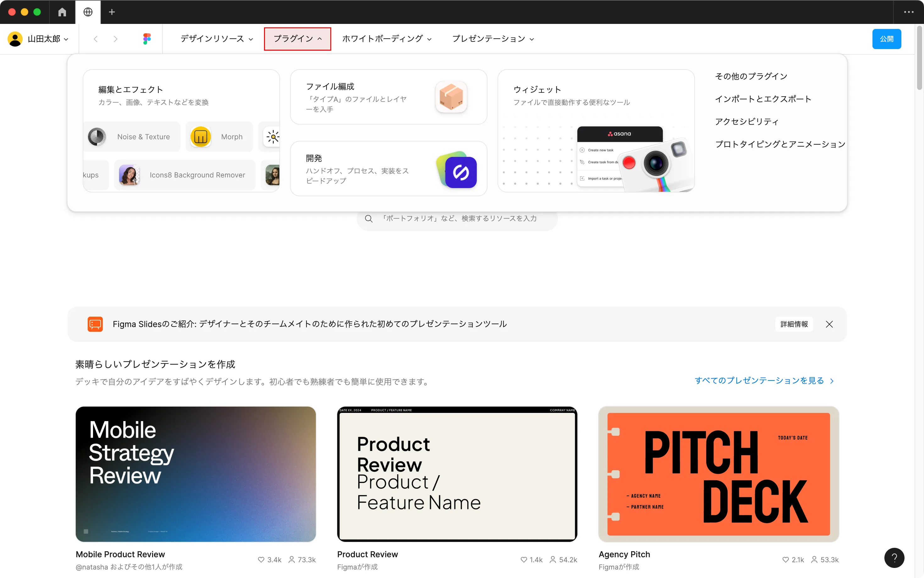The width and height of the screenshot is (924, 578).
Task: Click the blue 公開 button
Action: [886, 39]
